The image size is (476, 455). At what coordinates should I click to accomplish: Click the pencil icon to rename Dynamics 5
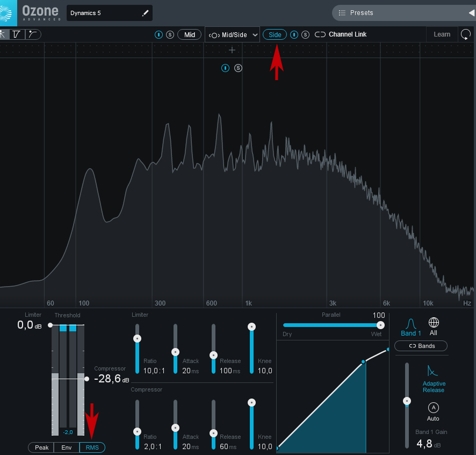pyautogui.click(x=146, y=13)
